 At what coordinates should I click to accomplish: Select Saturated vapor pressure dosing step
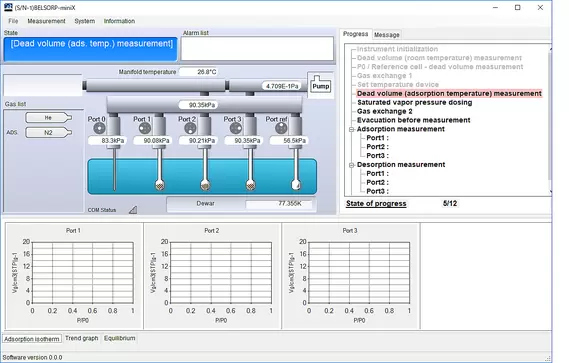(414, 102)
